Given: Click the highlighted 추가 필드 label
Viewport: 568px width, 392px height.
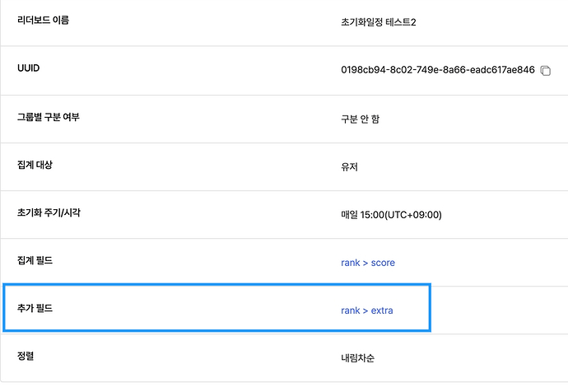Looking at the screenshot, I should [x=35, y=308].
